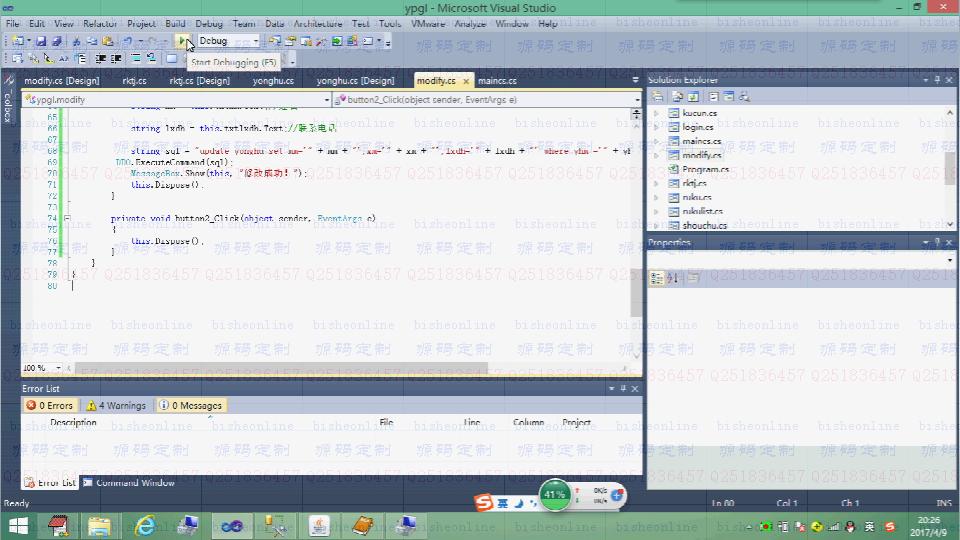This screenshot has width=960, height=540.
Task: Pin the Solution Explorer panel
Action: coord(937,80)
